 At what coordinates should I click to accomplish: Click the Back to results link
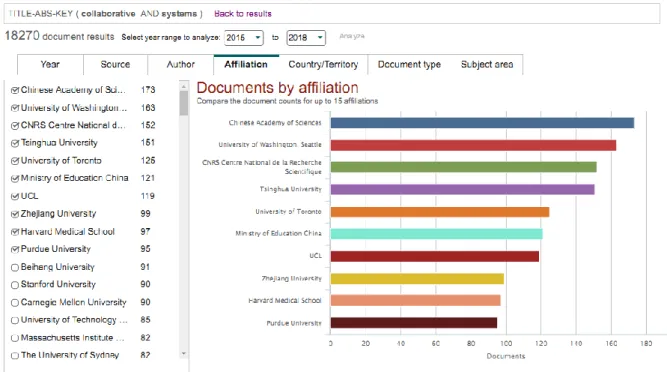click(243, 14)
